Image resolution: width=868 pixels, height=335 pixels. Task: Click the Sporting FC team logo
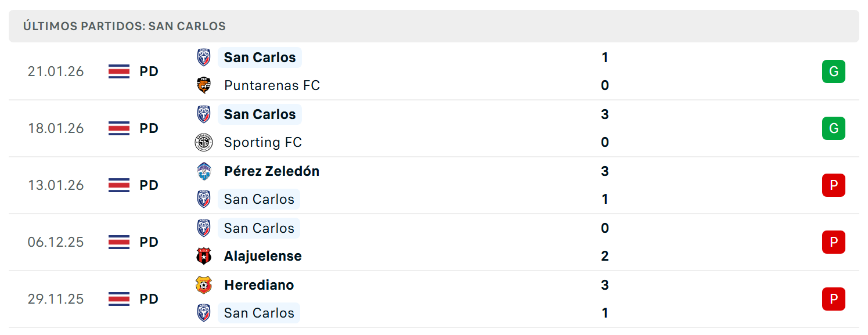coord(204,142)
